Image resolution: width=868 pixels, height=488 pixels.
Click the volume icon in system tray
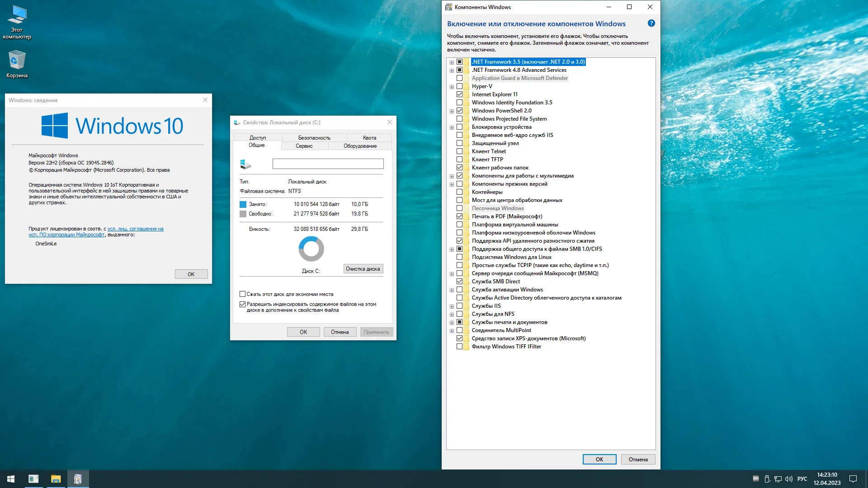(789, 479)
